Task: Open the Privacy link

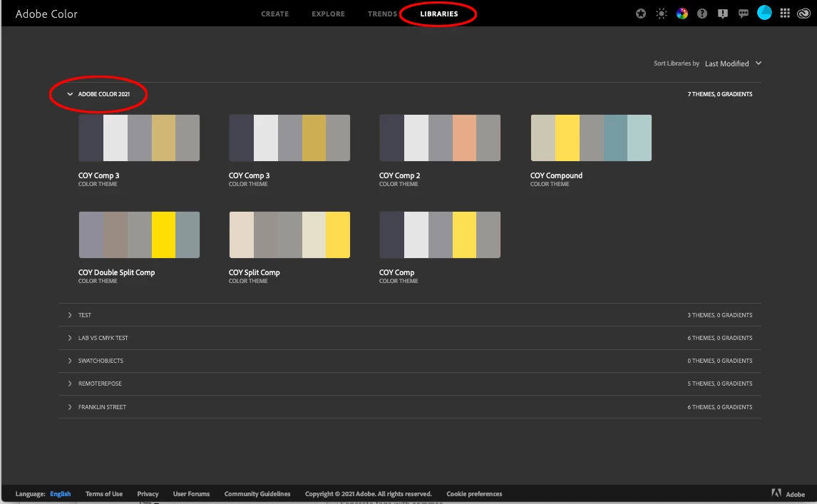Action: click(x=148, y=493)
